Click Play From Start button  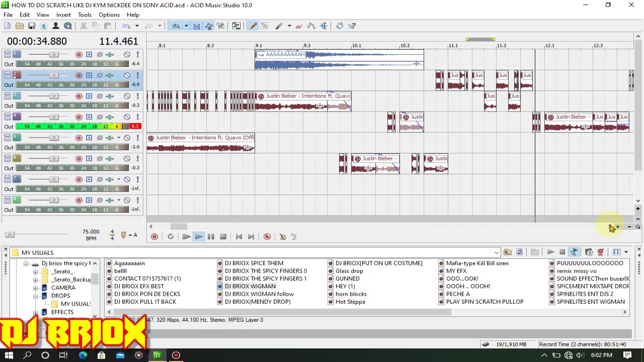point(186,237)
